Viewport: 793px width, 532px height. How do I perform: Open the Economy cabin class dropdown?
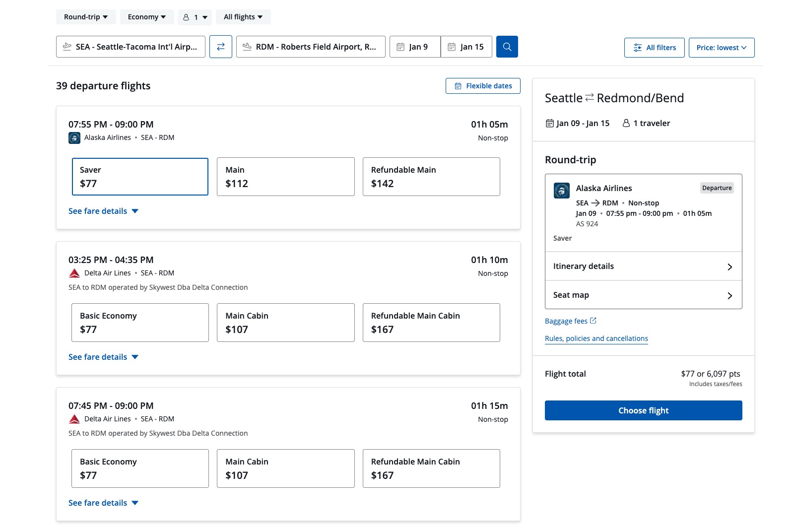(146, 17)
